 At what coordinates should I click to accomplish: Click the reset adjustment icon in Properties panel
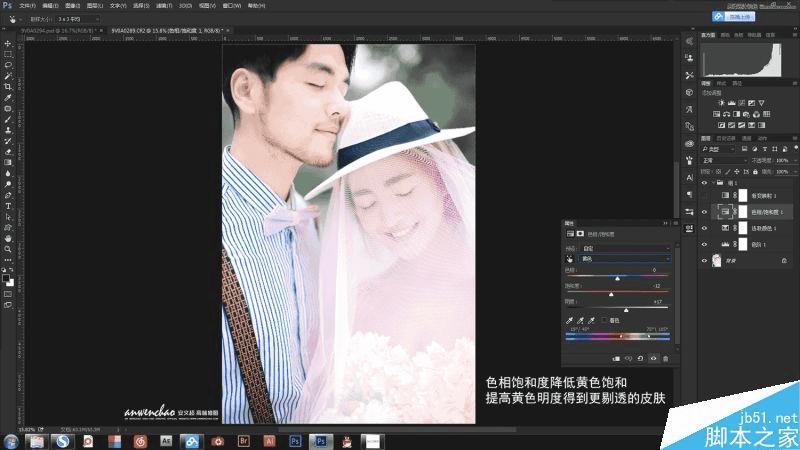coord(640,357)
